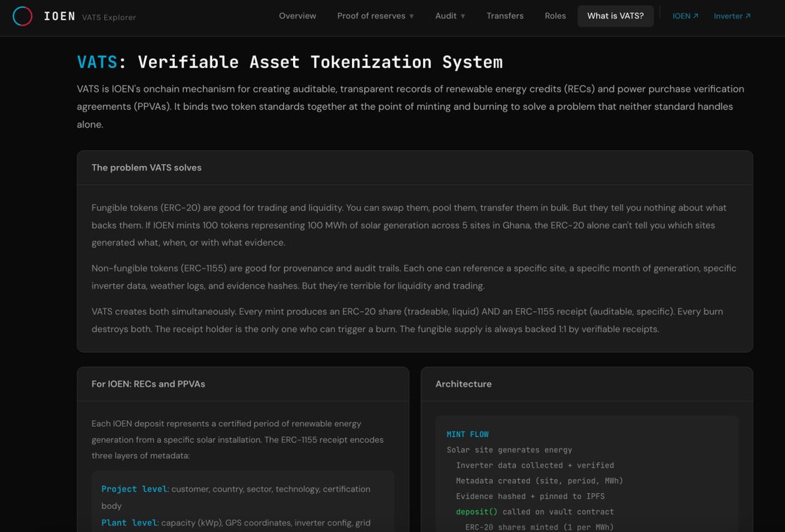Open the IOEN wordmark home link
Viewport: 785px width, 532px height.
point(60,16)
